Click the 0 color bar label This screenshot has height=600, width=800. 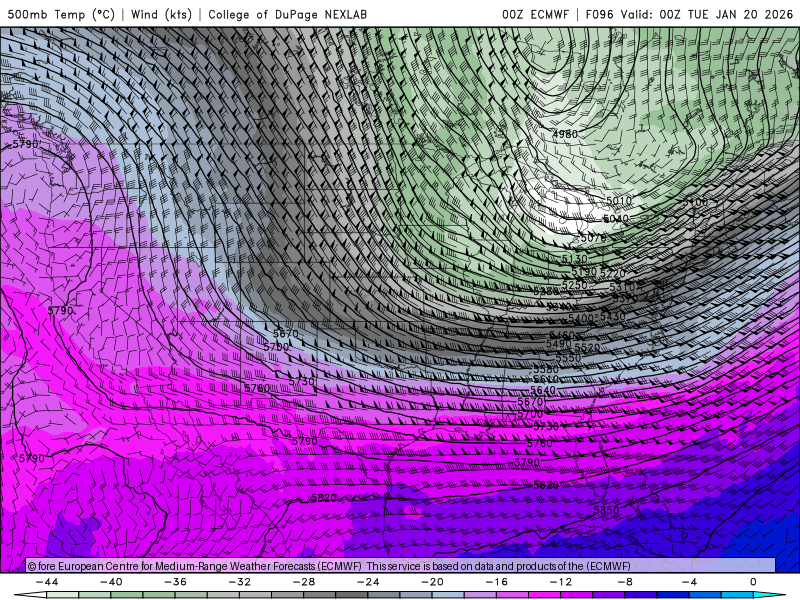(754, 582)
